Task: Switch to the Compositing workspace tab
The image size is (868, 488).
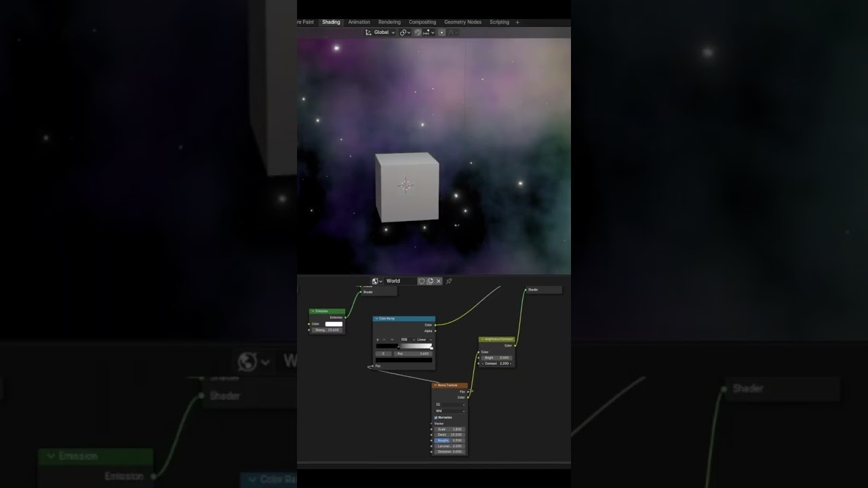Action: click(422, 22)
